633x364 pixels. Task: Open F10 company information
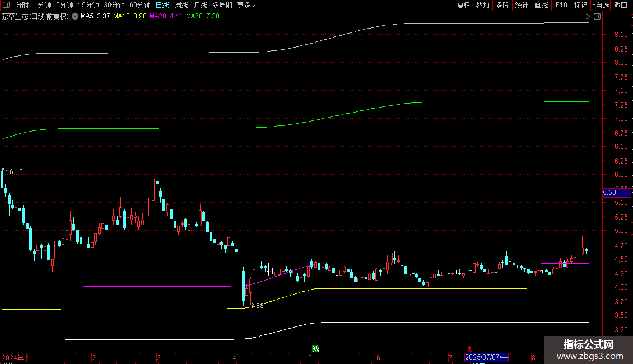click(561, 5)
